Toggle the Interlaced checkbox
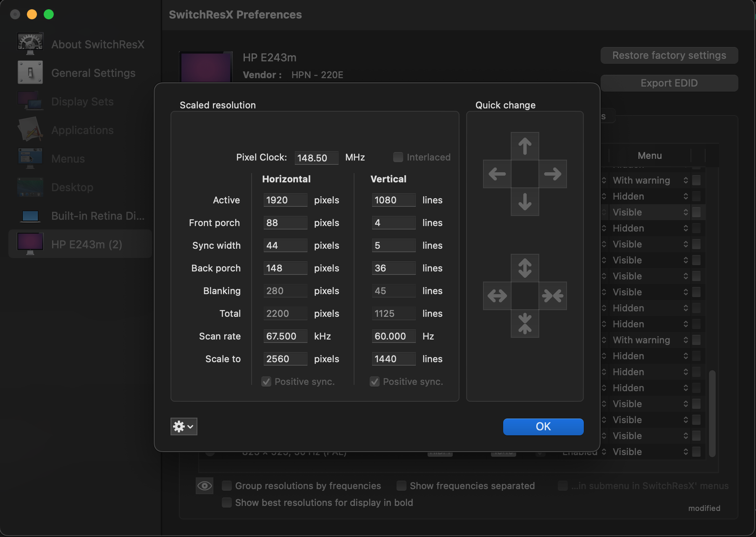 tap(398, 157)
